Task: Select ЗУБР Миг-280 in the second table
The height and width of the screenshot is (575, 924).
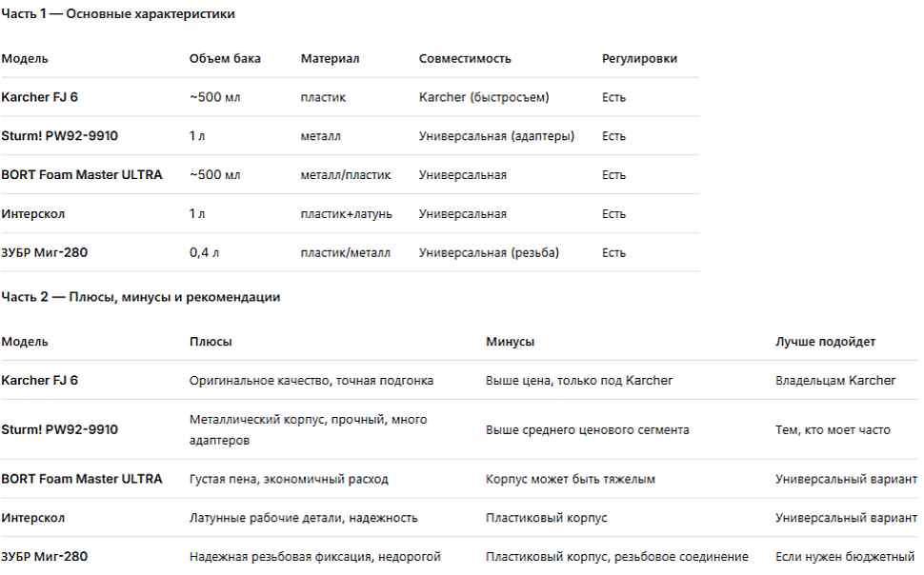Action: [44, 557]
